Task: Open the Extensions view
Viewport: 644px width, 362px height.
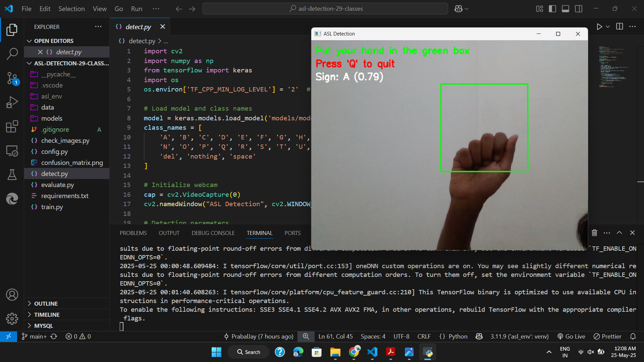Action: [12, 126]
